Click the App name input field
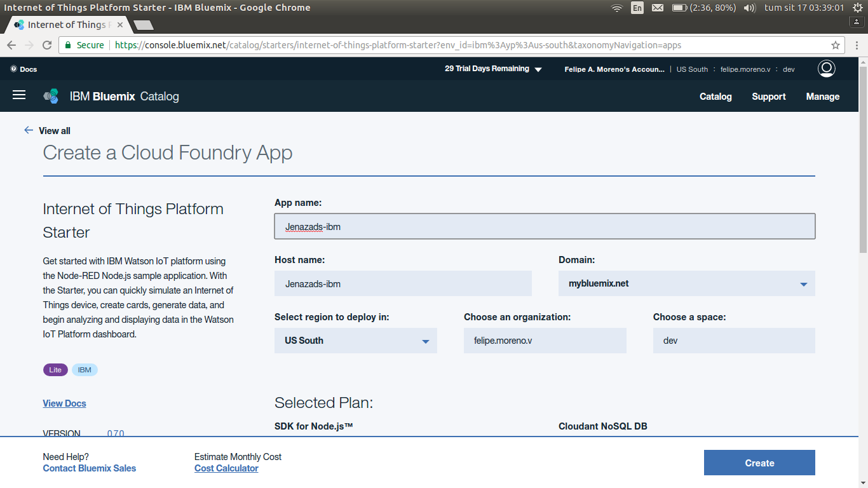Viewport: 868px width, 488px height. pyautogui.click(x=545, y=226)
